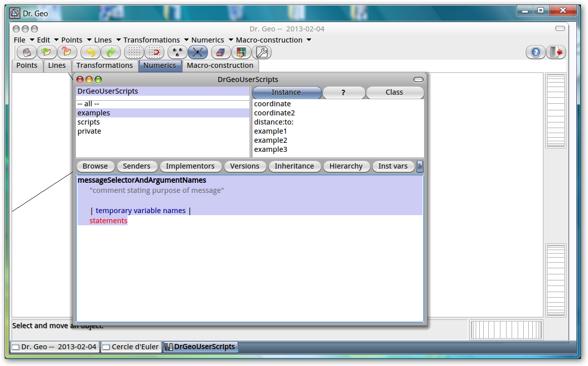Viewport: 588px width, 366px height.
Task: Select the move object tool icon
Action: coord(198,52)
